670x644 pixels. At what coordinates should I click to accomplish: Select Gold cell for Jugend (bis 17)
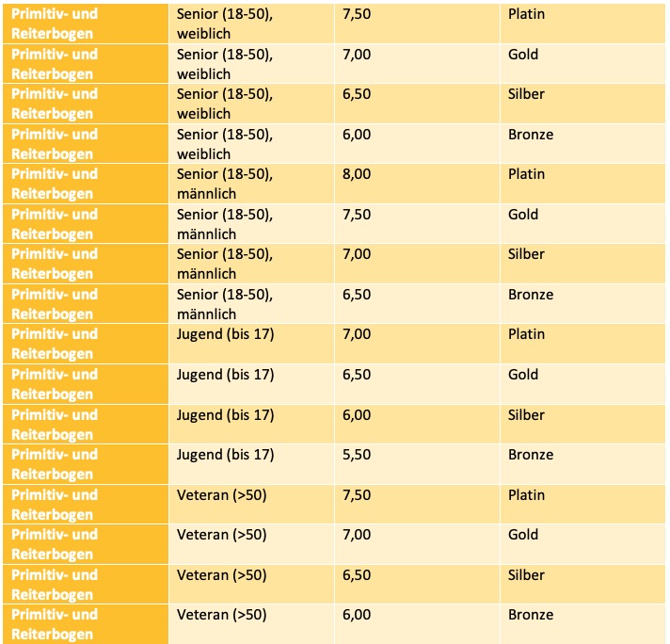coord(522,375)
